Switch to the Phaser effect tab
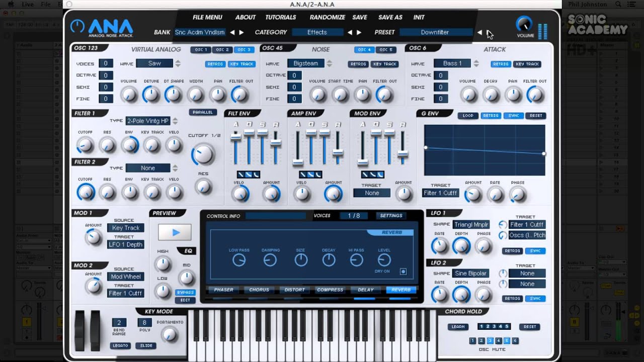The image size is (644, 362). click(x=223, y=290)
